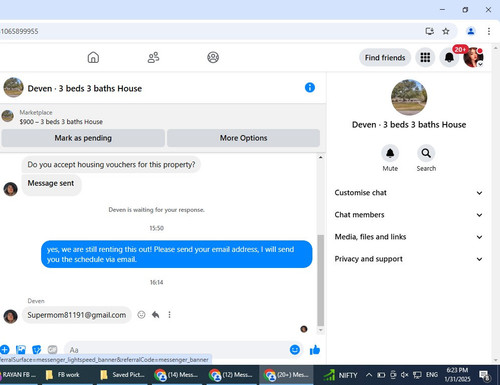Click the ENG language indicator
The width and height of the screenshot is (500, 385).
point(432,375)
